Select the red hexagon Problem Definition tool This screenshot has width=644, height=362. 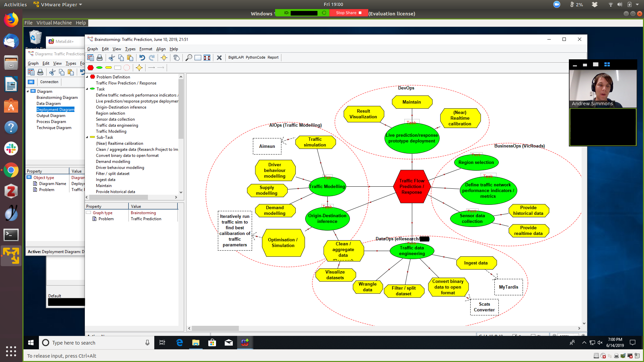pyautogui.click(x=91, y=68)
